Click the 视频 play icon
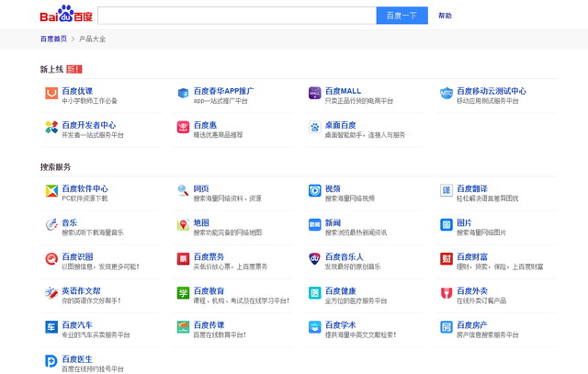 pos(314,190)
